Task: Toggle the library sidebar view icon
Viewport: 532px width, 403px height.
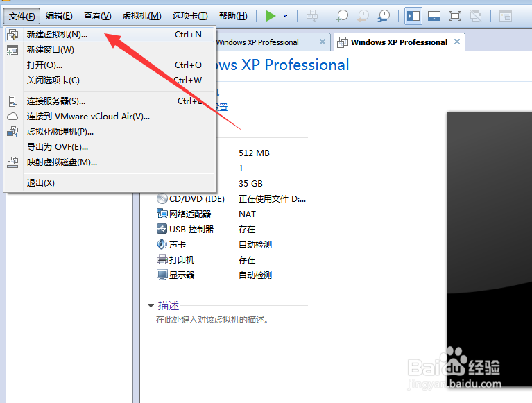Action: click(413, 16)
